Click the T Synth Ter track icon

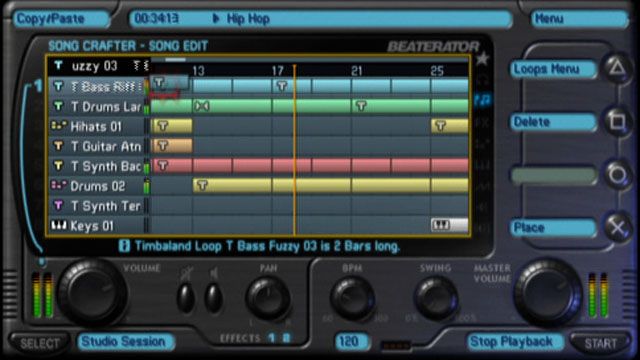point(58,205)
